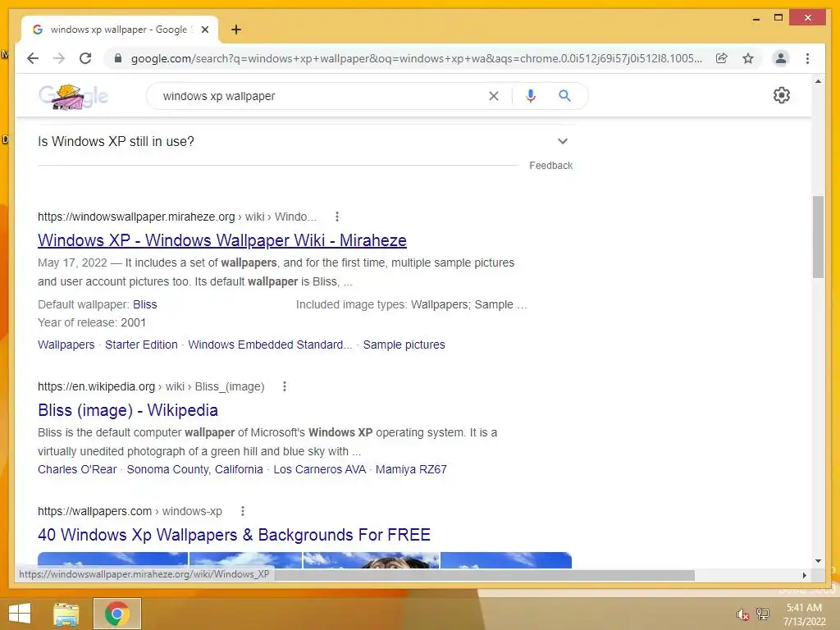This screenshot has width=840, height=630.
Task: Reload the current page
Action: 85,58
